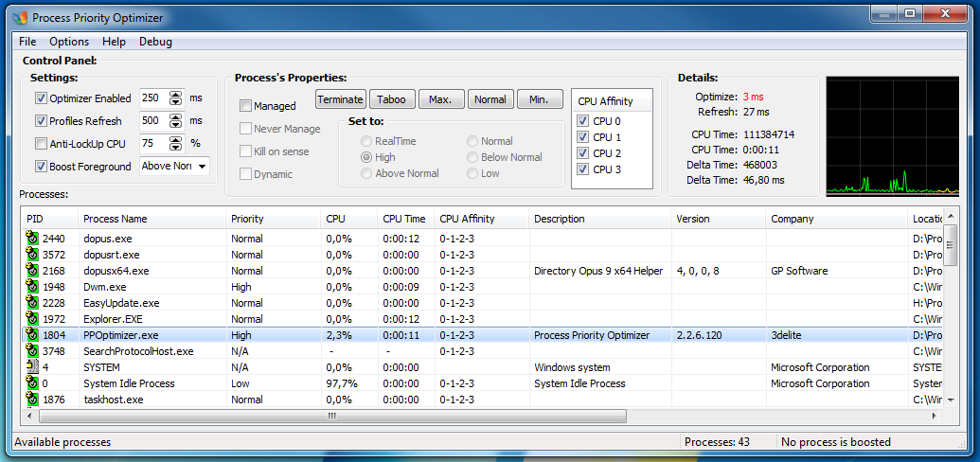
Task: Open the Debug menu
Action: coord(155,42)
